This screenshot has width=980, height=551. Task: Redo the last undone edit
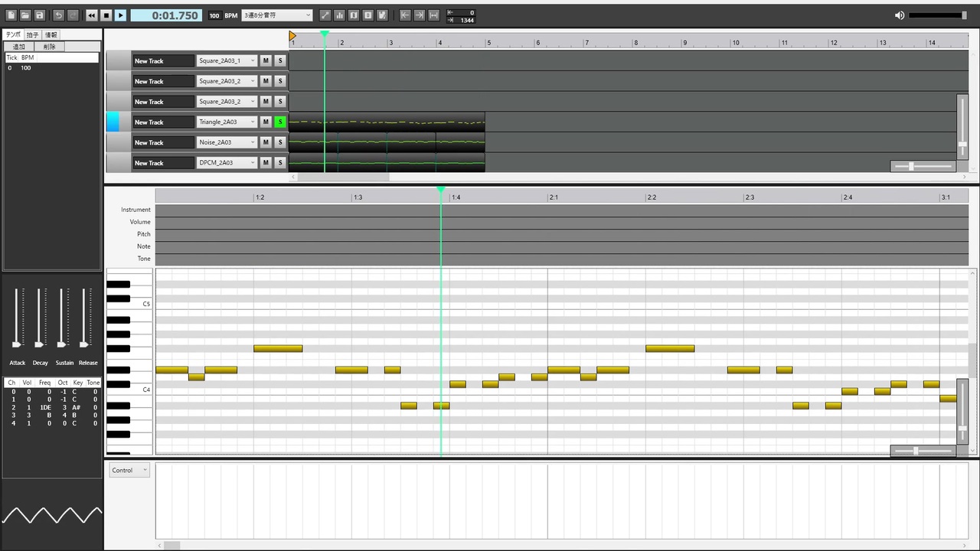click(x=73, y=15)
